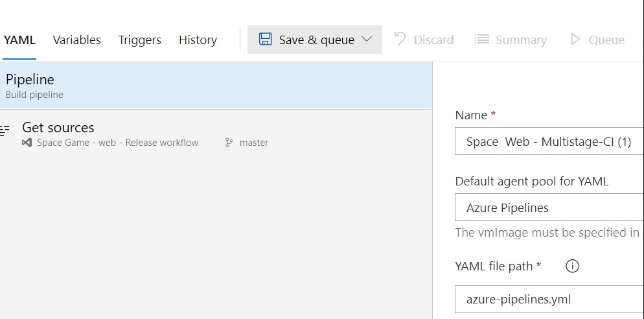Go to the Triggers tab
The height and width of the screenshot is (319, 644).
139,40
